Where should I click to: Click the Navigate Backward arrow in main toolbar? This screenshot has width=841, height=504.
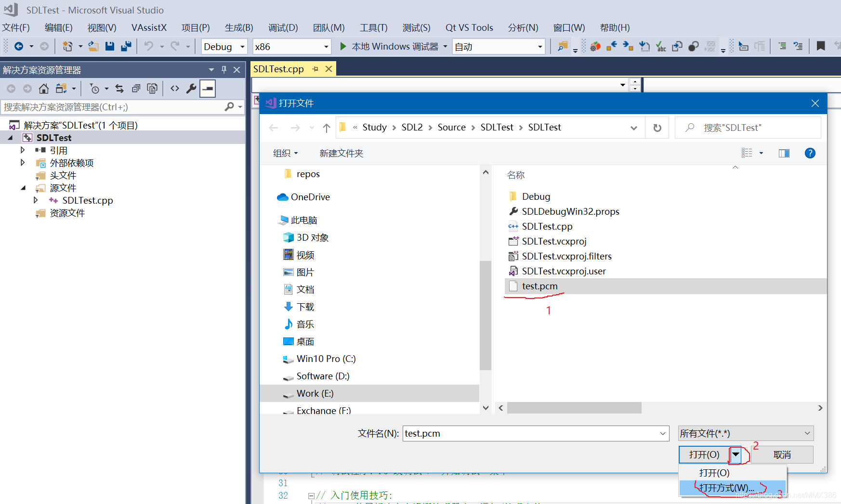(19, 46)
